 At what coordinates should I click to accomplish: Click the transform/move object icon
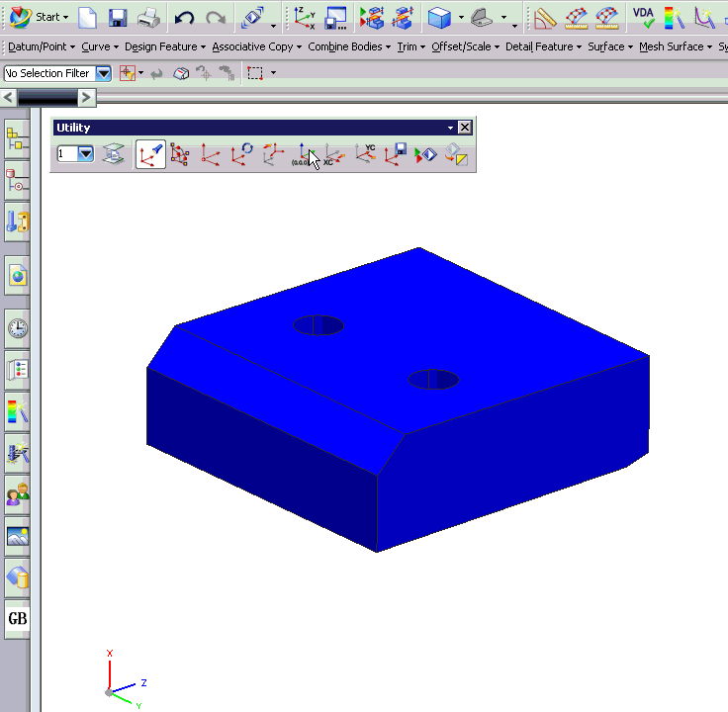click(252, 18)
